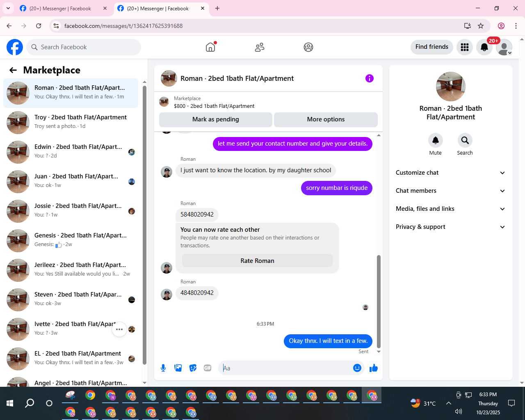Viewport: 525px width, 420px height.
Task: Open the Windows notification center icon
Action: click(511, 403)
